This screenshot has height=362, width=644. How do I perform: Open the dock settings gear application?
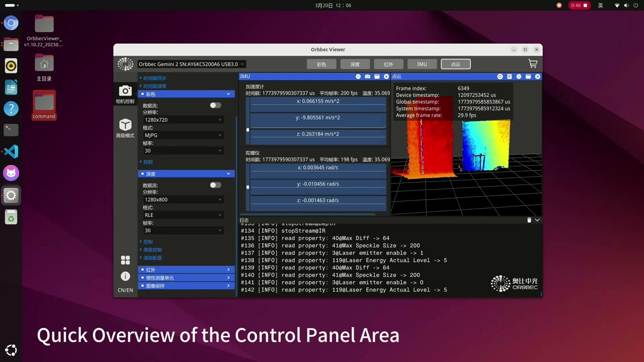click(x=11, y=196)
